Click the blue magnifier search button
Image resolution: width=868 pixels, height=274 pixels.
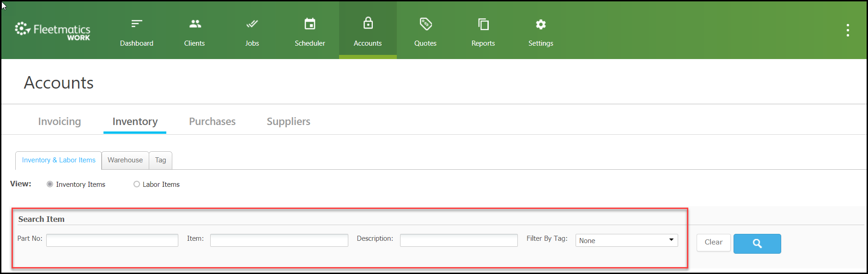coord(757,244)
